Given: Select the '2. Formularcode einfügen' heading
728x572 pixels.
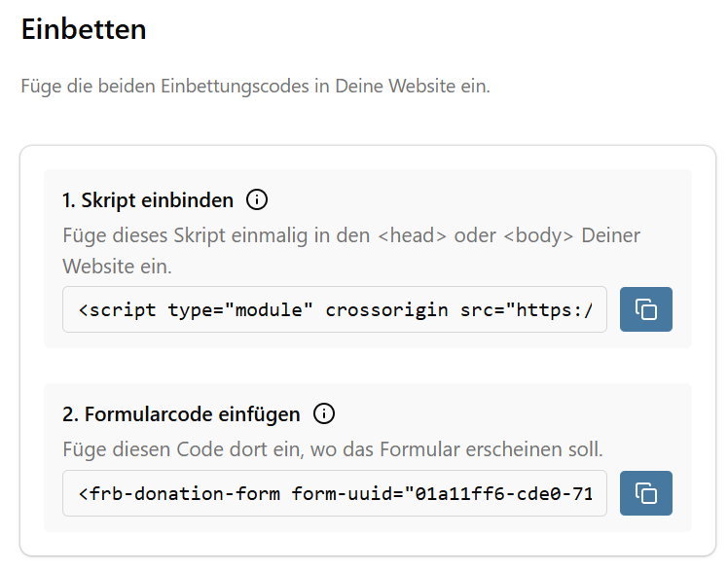Looking at the screenshot, I should tap(182, 414).
